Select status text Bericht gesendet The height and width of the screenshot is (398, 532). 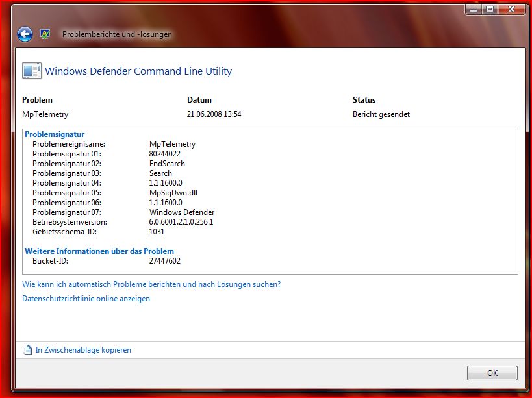[x=381, y=114]
